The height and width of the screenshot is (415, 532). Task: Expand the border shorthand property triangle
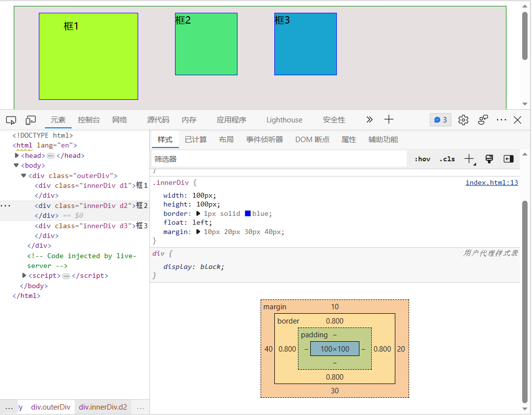click(199, 213)
